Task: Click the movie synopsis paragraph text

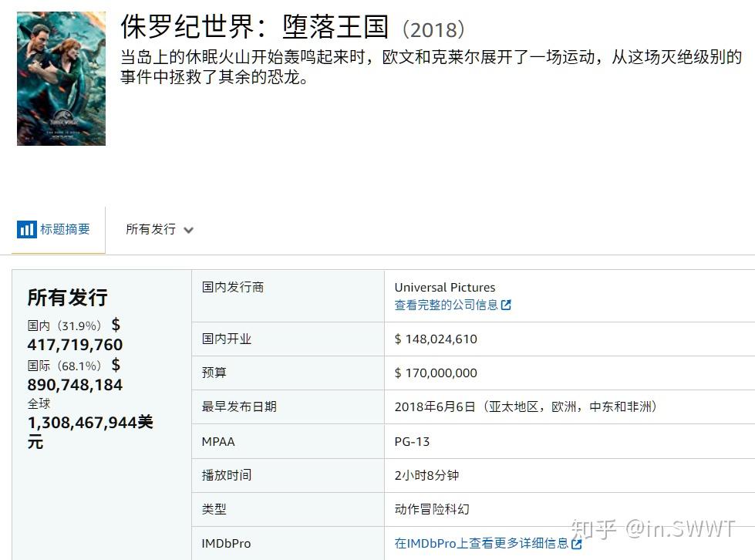Action: point(431,67)
